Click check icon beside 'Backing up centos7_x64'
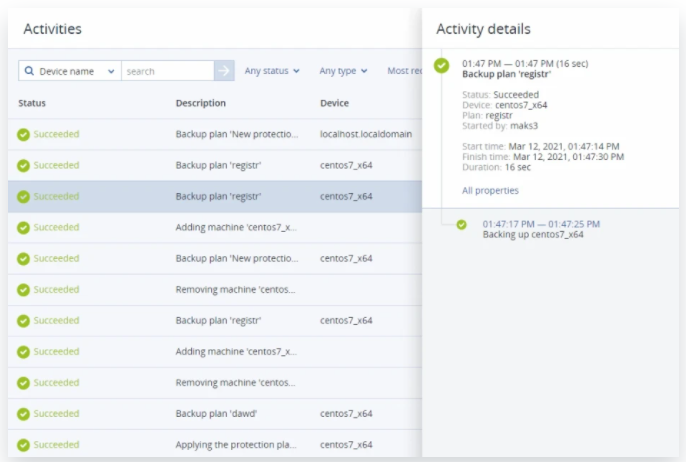 coord(461,225)
